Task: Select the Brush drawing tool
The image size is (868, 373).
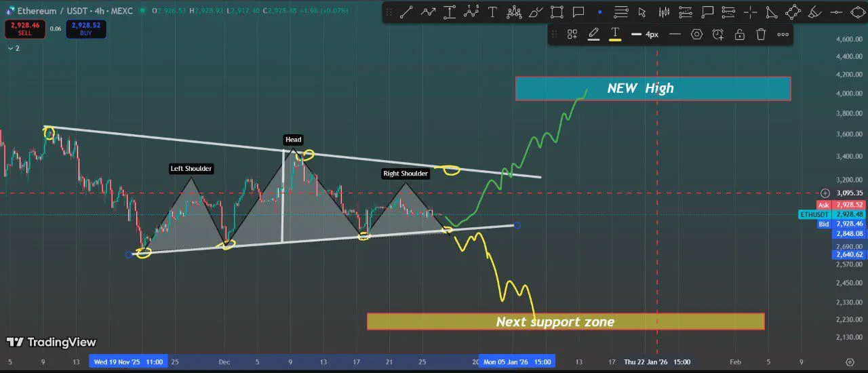Action: tap(536, 12)
